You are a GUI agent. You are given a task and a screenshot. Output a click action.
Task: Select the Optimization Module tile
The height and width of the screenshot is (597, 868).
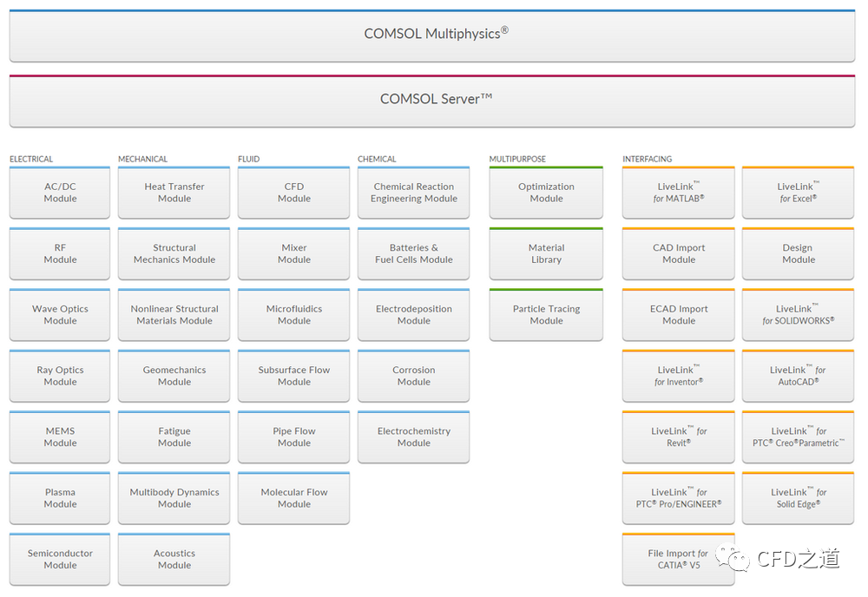coord(546,193)
